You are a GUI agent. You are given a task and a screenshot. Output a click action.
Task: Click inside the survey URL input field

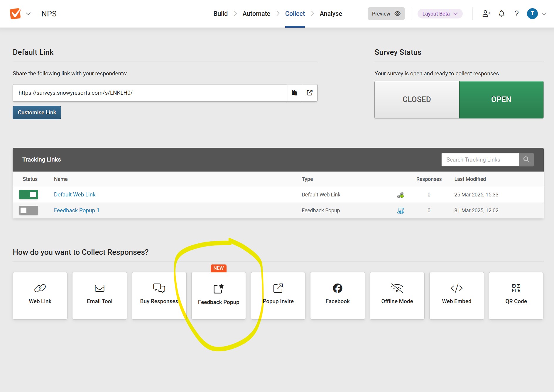pos(150,93)
